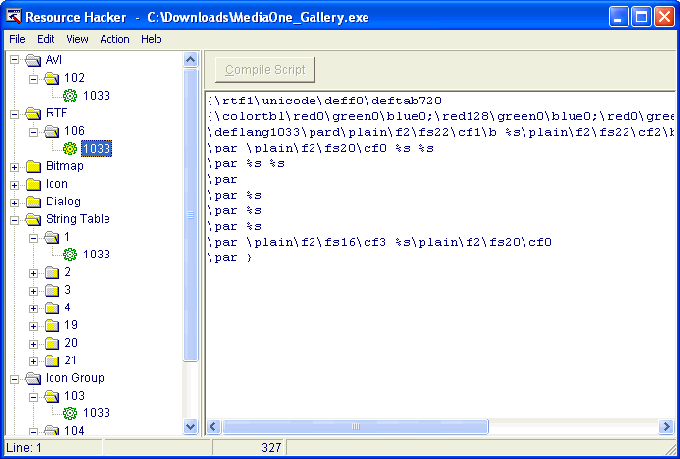The image size is (680, 459).
Task: Click the 102 folder icon under AVI
Action: 52,78
